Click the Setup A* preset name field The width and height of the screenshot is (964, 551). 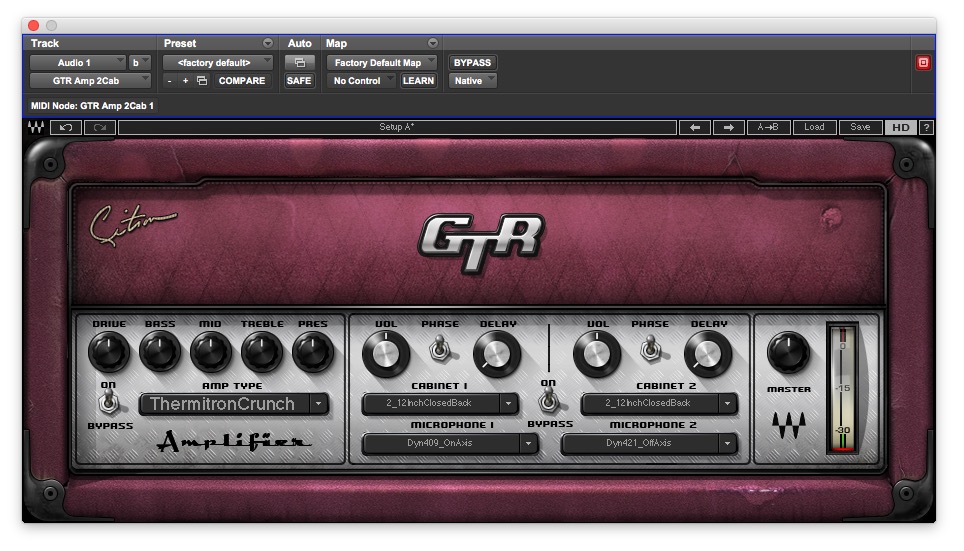397,127
